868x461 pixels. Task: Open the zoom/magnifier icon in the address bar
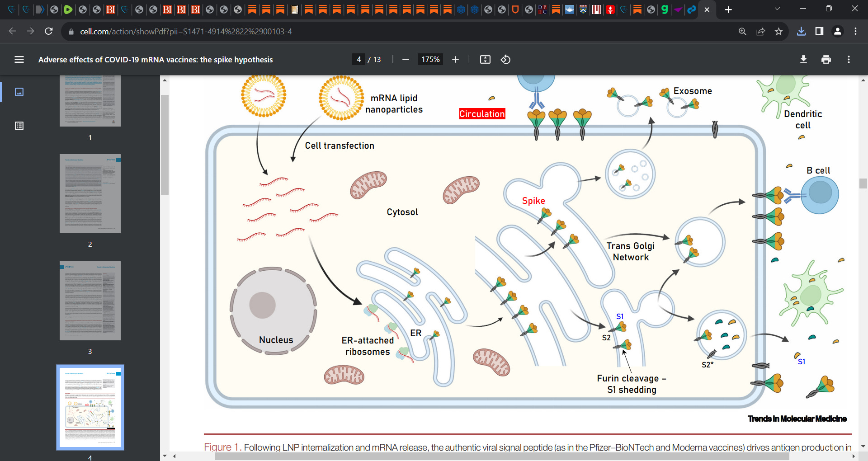[742, 31]
